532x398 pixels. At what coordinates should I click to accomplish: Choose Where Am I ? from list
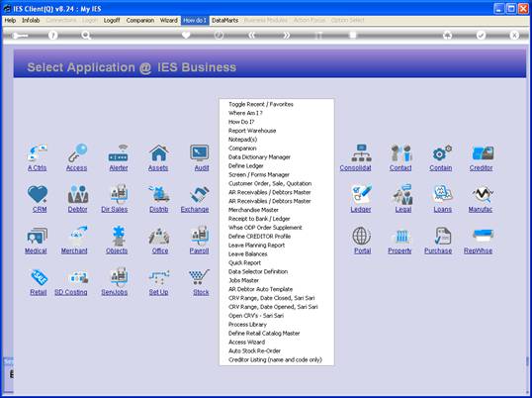click(245, 113)
